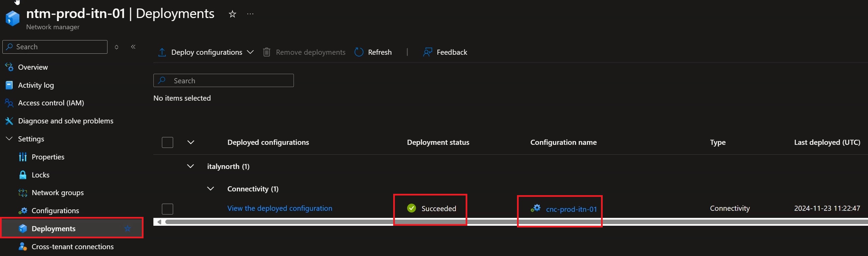868x256 pixels.
Task: Click the Network groups icon
Action: pos(22,193)
